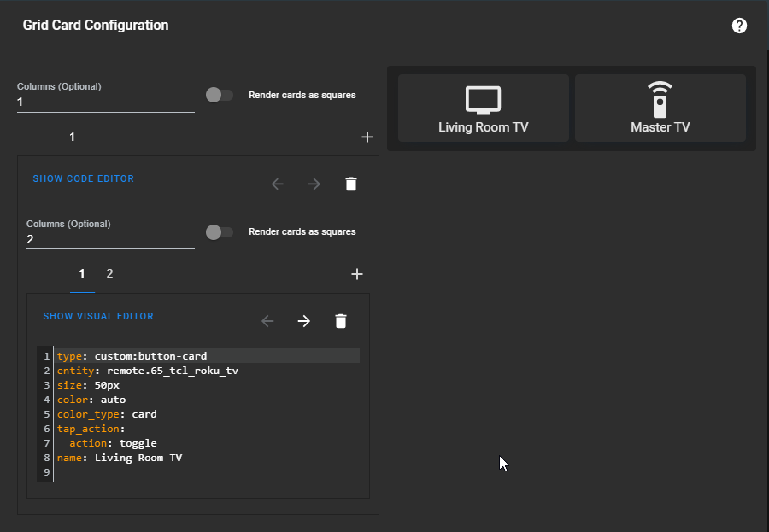Switch back with SHOW VISUAL EDITOR link

(98, 316)
